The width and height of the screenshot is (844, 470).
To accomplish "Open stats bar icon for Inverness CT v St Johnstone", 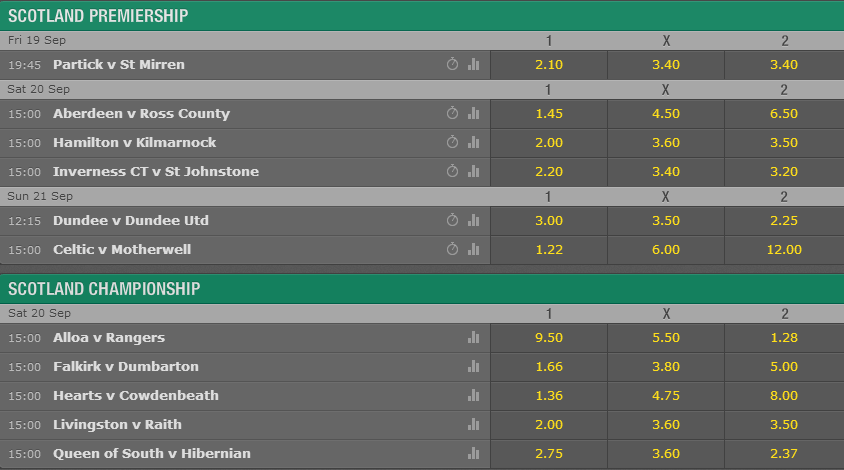I will [x=473, y=171].
